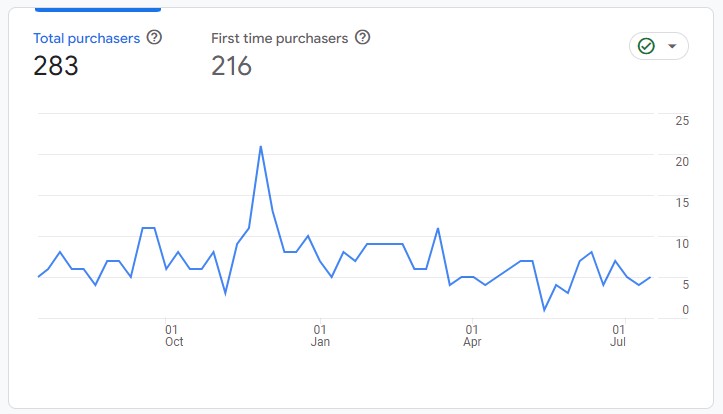Viewport: 723px width, 414px height.
Task: Click the highest peak on the line chart
Action: [x=261, y=147]
